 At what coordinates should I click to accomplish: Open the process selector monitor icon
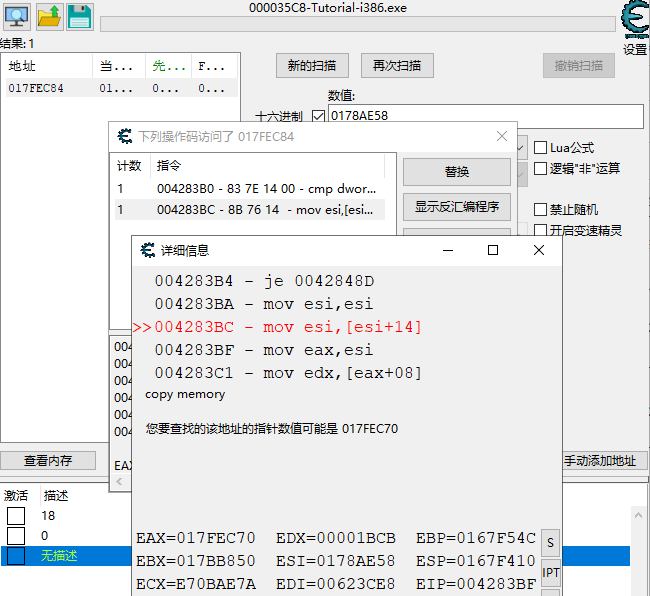tap(17, 17)
